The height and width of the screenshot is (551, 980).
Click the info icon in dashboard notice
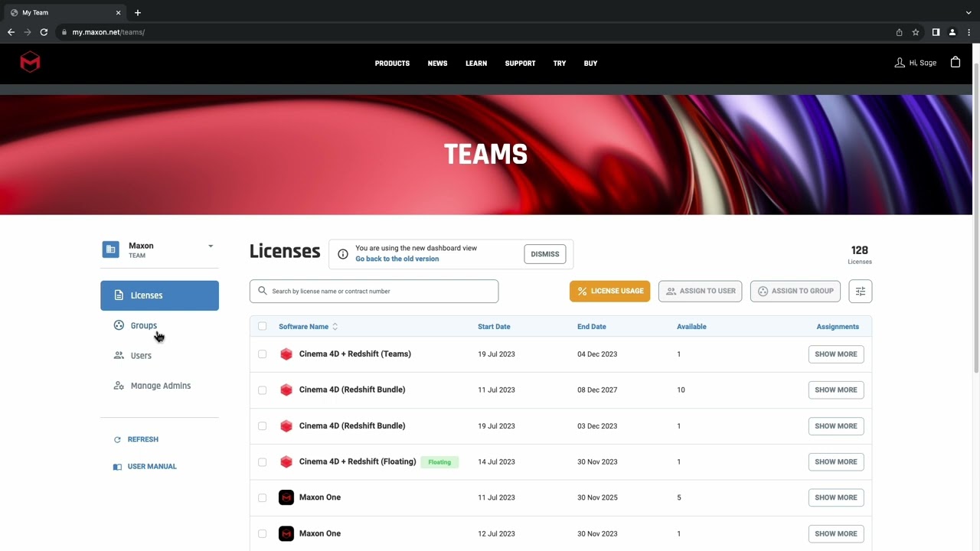[x=343, y=254]
